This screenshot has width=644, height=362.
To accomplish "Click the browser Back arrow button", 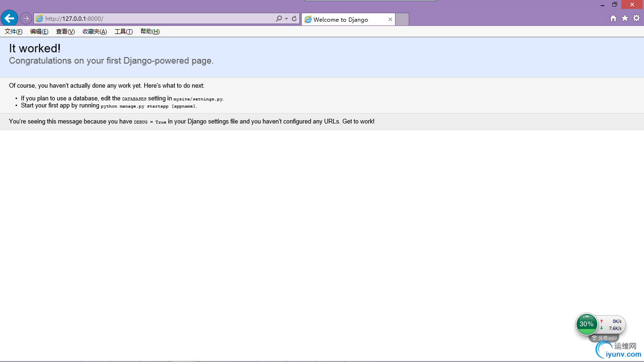I will coord(9,18).
